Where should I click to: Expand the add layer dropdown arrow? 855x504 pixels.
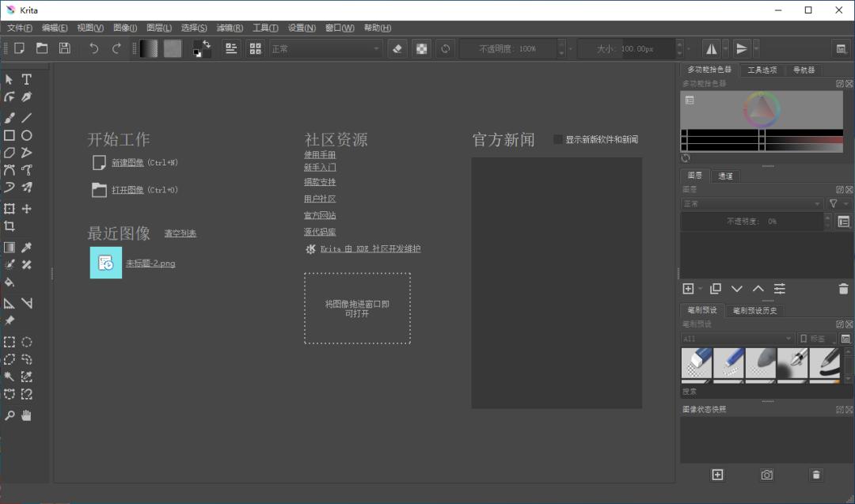pyautogui.click(x=701, y=289)
